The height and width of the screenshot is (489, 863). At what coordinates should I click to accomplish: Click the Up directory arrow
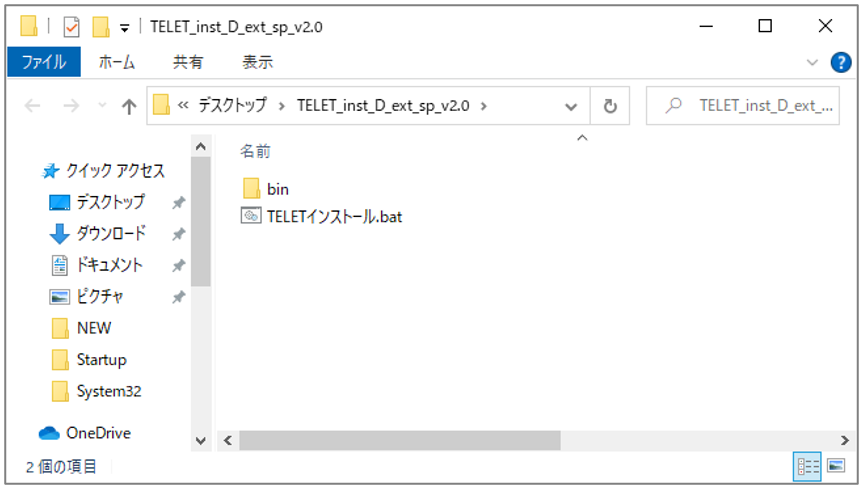129,107
